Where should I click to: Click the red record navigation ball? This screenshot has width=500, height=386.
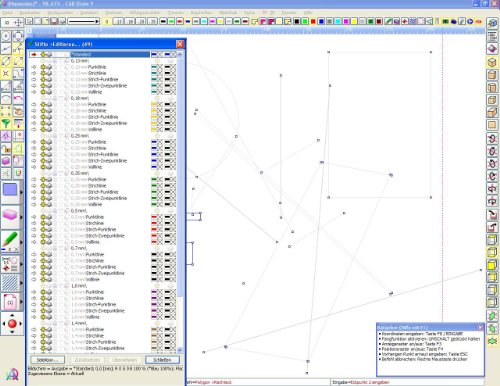[12, 323]
